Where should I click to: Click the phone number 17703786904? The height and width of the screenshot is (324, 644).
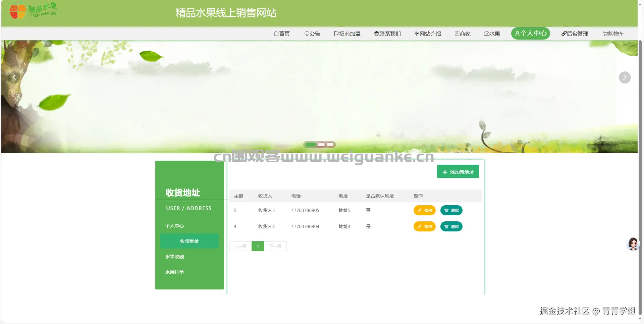click(305, 226)
